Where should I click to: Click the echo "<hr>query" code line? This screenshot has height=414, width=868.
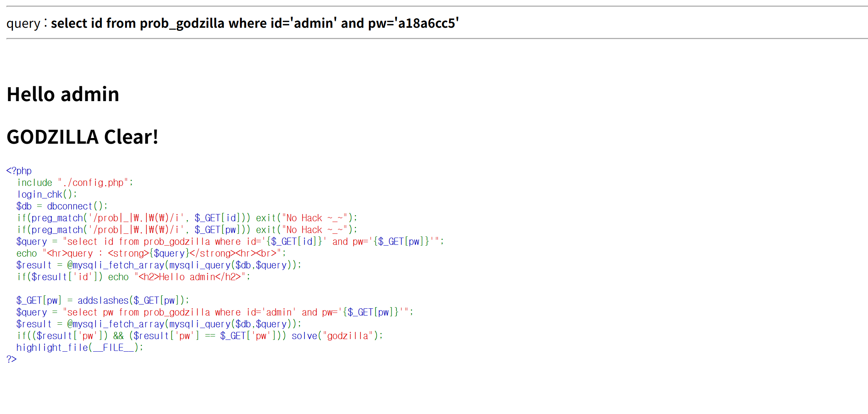tap(151, 253)
